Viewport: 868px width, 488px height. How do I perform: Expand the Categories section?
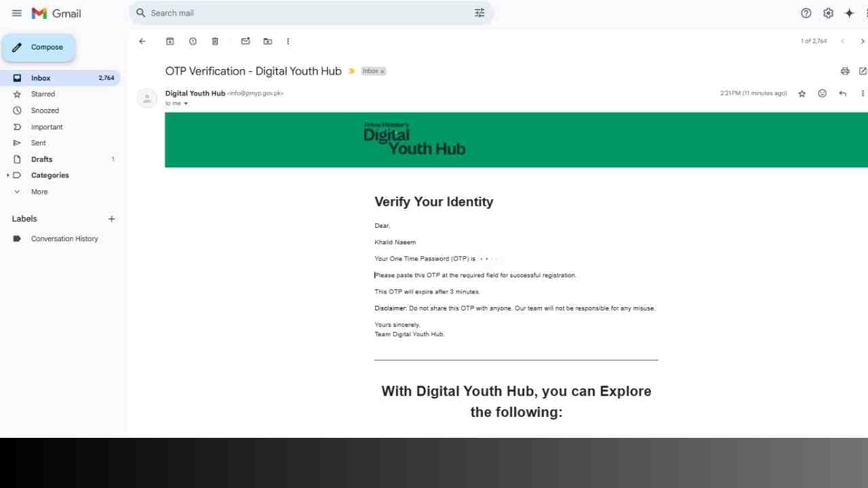pos(8,176)
